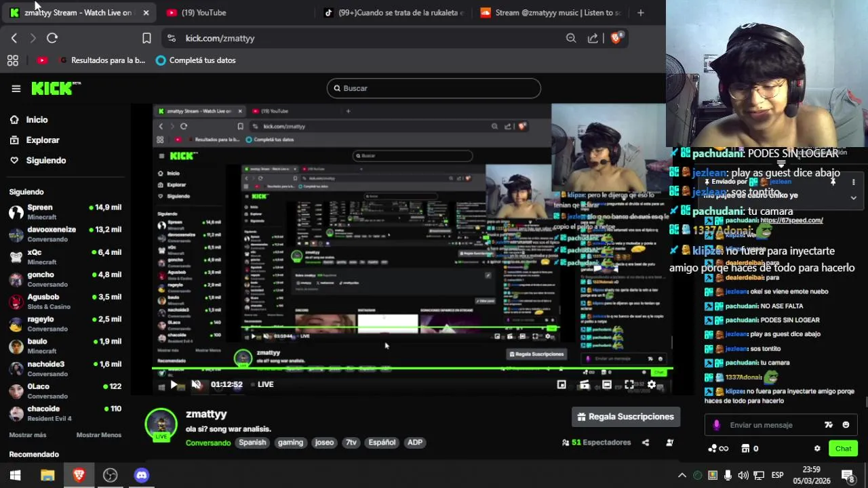Close the zmattyy Stream tab

pyautogui.click(x=146, y=12)
